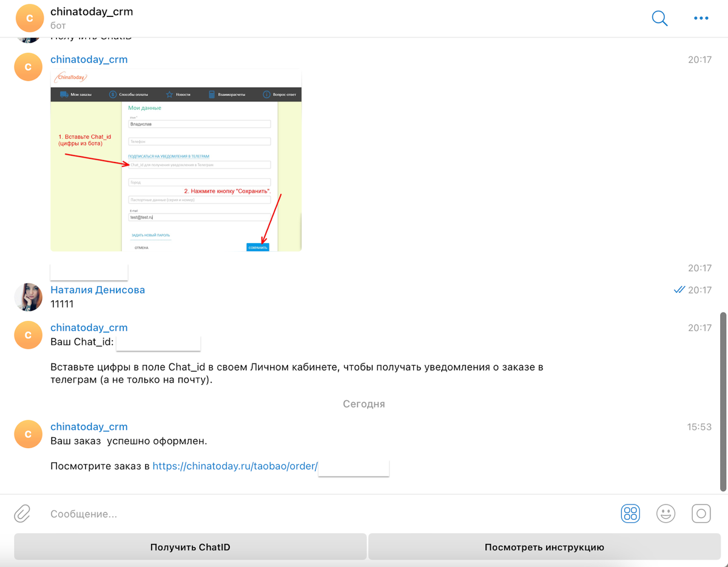728x567 pixels.
Task: Click the camera record icon
Action: click(701, 514)
